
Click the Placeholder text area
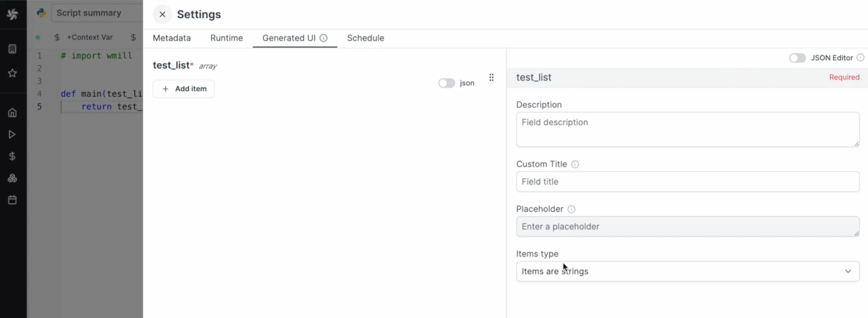(x=688, y=226)
